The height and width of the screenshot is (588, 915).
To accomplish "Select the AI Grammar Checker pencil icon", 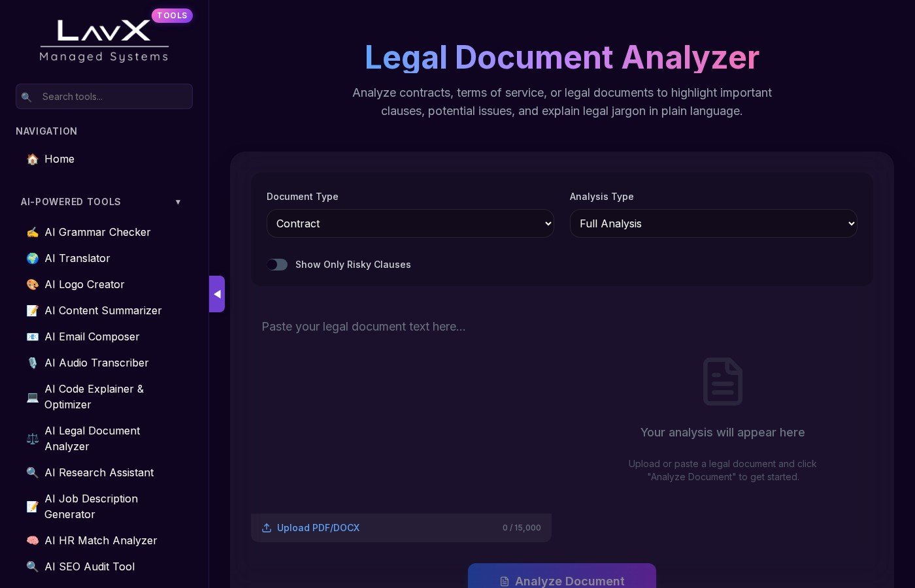I will coord(33,232).
